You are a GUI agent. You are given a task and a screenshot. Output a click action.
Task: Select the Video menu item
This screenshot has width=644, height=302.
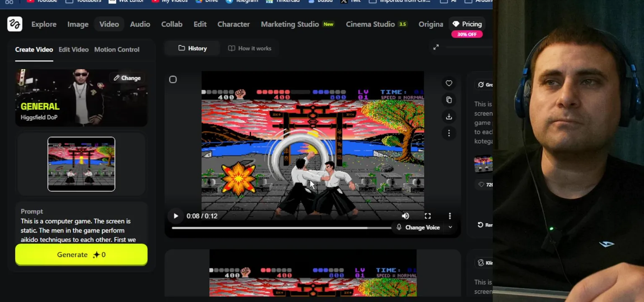pyautogui.click(x=109, y=24)
